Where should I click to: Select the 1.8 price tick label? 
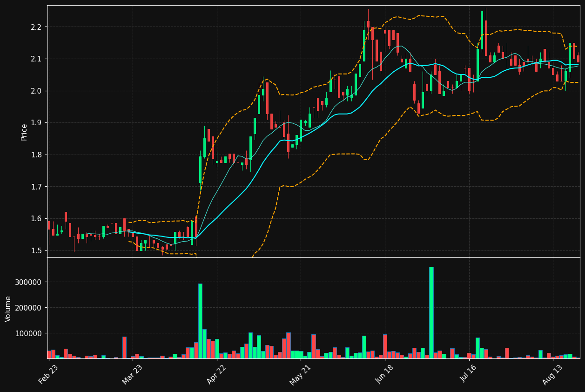[37, 155]
